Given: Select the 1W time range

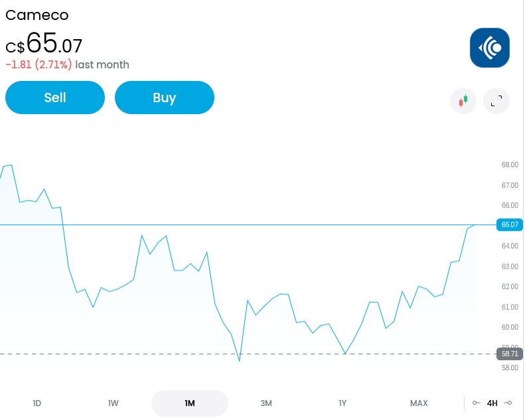Looking at the screenshot, I should tap(113, 403).
